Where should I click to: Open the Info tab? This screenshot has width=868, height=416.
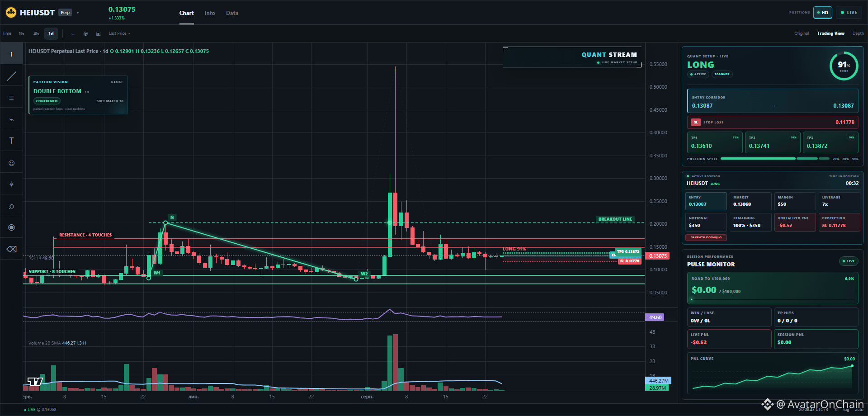point(210,13)
